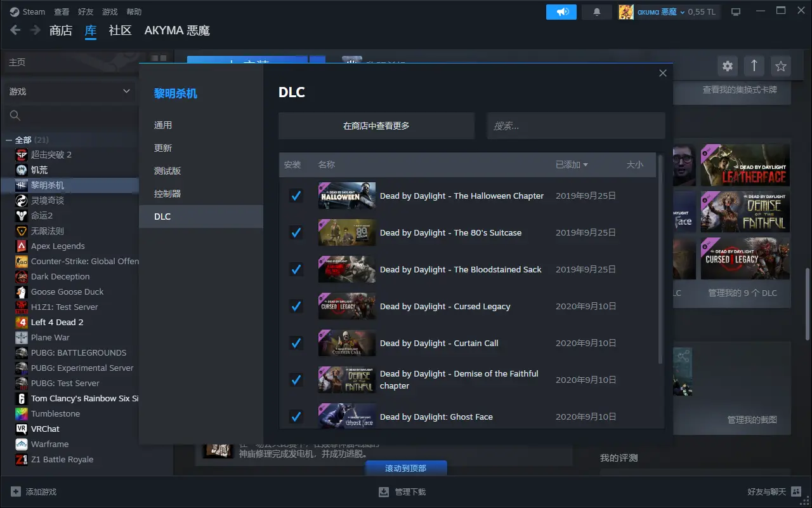This screenshot has width=812, height=508.
Task: Open account dropdown AKUMA 恶魔
Action: pos(661,12)
